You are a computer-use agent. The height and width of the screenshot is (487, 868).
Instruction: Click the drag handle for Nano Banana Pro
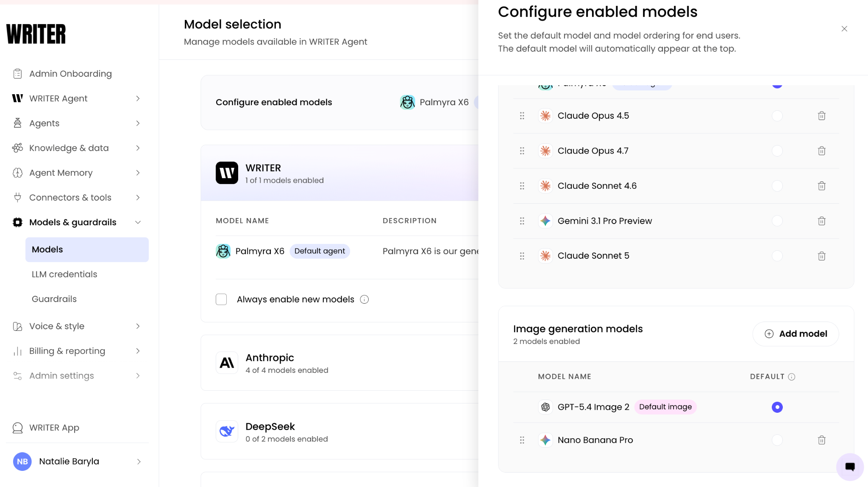522,440
